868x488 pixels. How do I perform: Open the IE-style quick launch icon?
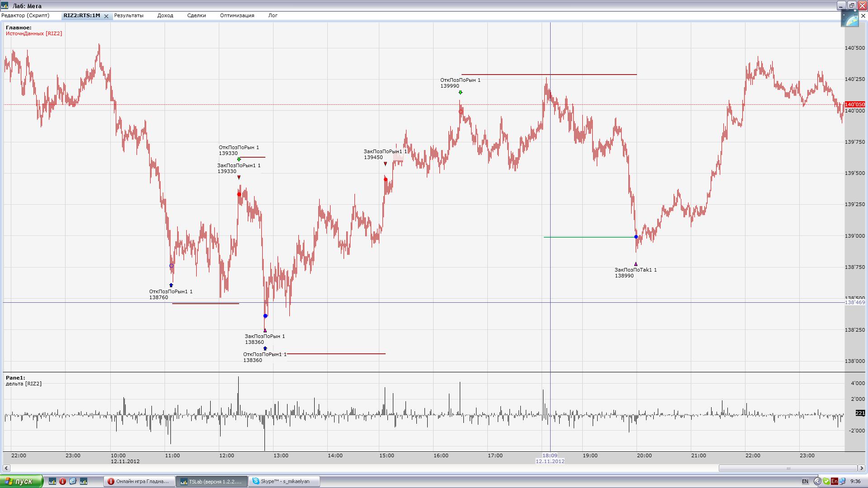73,481
